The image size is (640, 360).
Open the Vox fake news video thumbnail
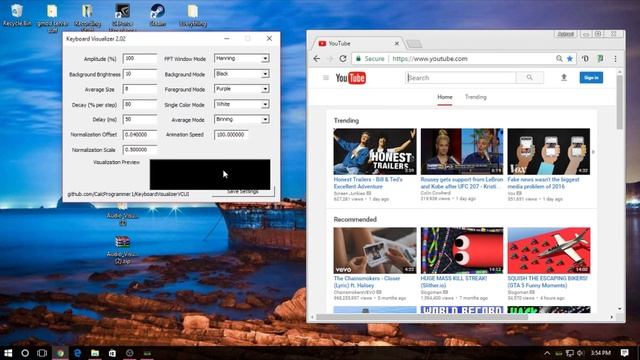click(549, 151)
